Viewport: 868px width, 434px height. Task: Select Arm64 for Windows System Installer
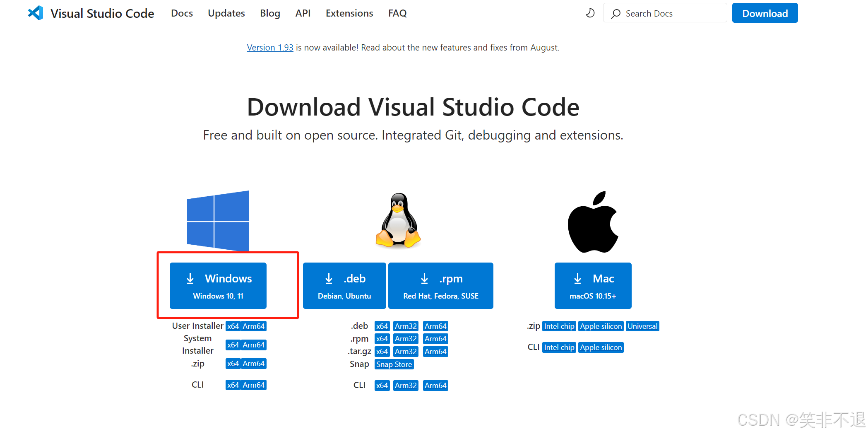[254, 345]
